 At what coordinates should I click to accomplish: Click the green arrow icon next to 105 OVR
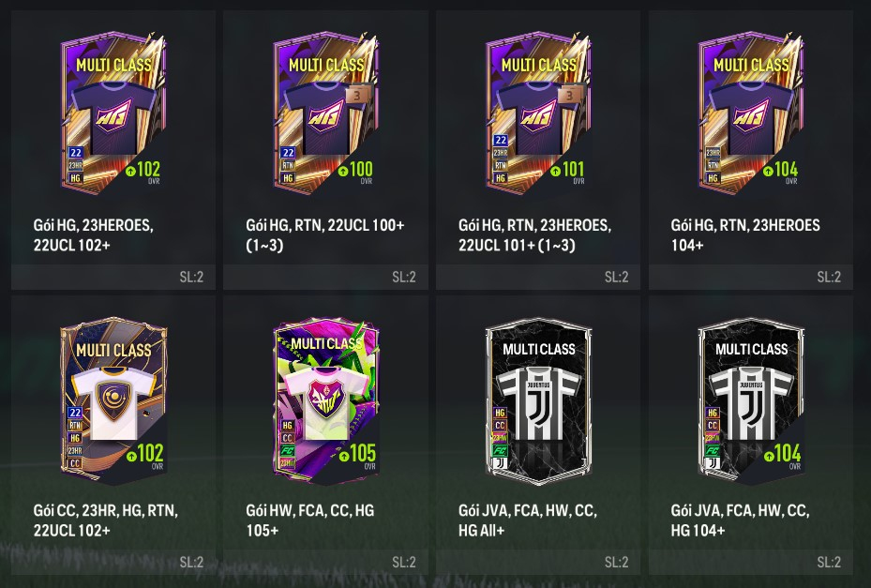[x=344, y=457]
